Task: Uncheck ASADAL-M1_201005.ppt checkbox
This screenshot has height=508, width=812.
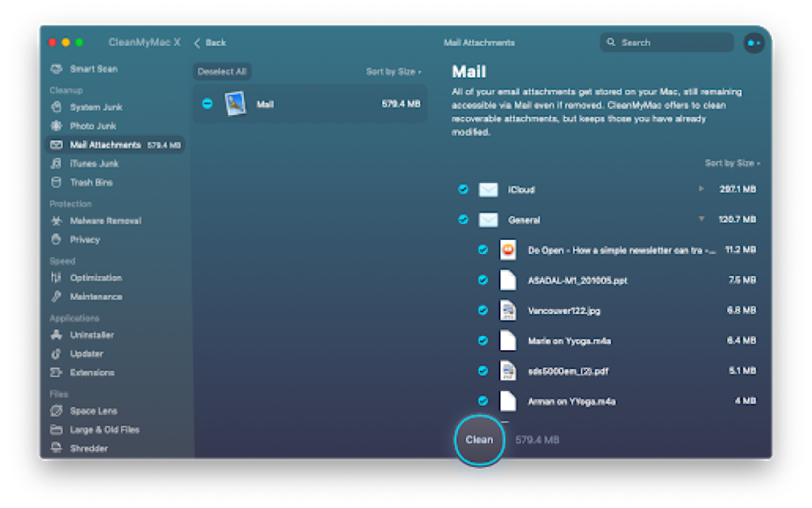Action: [483, 280]
